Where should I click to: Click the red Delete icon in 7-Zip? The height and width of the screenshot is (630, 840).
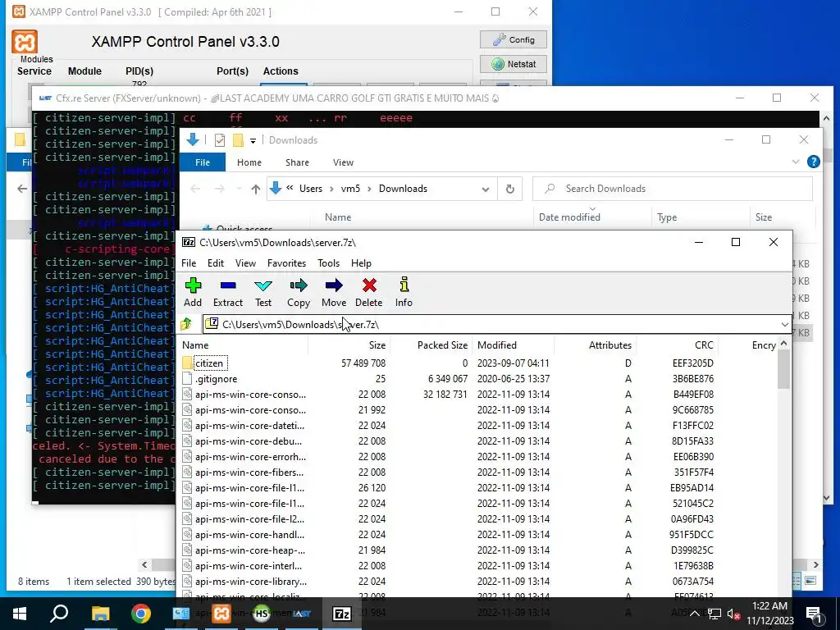click(369, 293)
